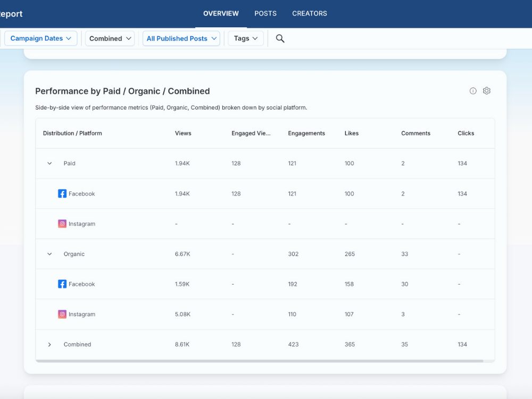The width and height of the screenshot is (532, 399).
Task: Click the table's horizontal scrollbar
Action: coord(260,361)
